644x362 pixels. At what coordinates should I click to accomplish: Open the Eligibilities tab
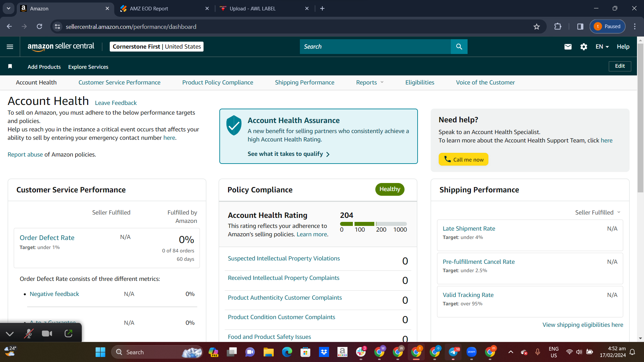(x=420, y=82)
